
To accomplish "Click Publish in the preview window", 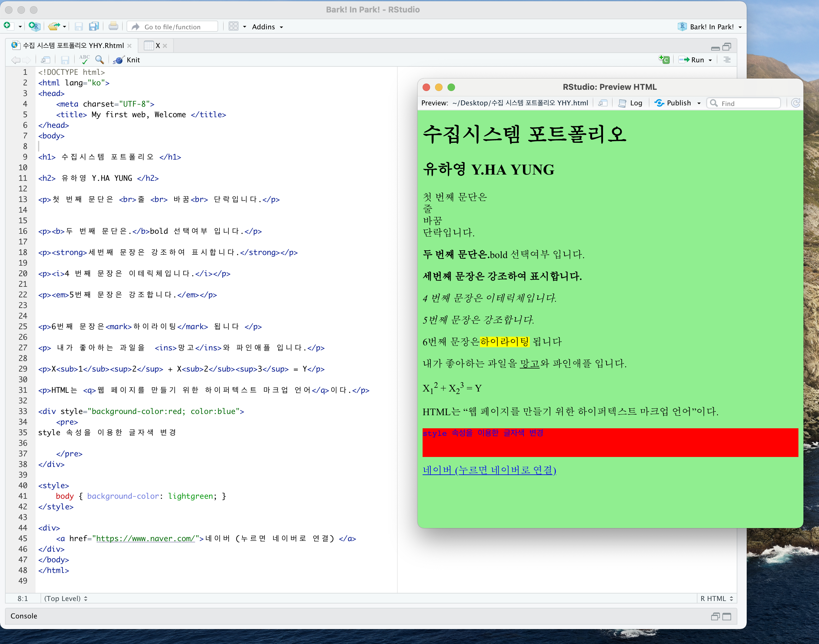I will pos(673,103).
